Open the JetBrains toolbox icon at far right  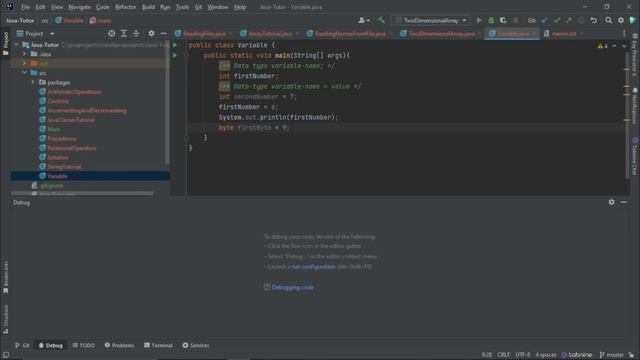click(x=633, y=20)
